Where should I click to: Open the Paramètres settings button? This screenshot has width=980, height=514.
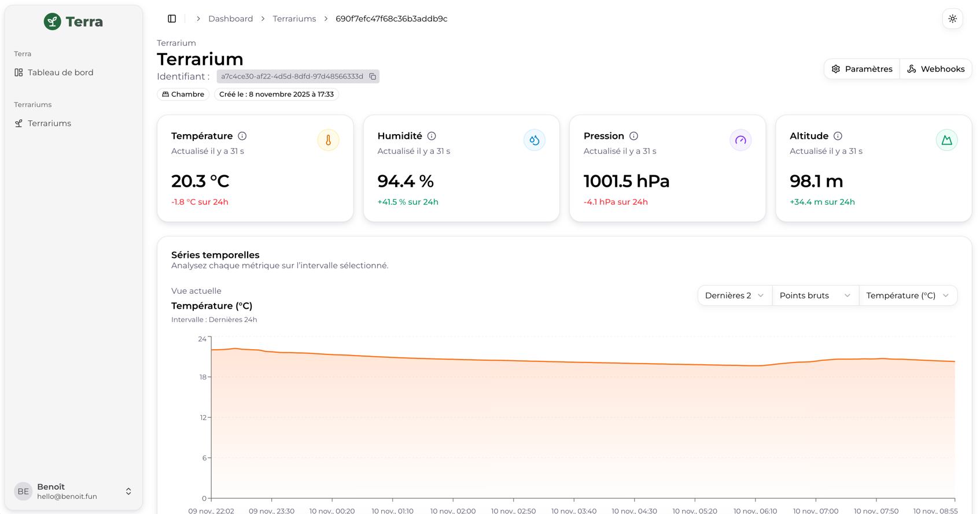tap(861, 69)
